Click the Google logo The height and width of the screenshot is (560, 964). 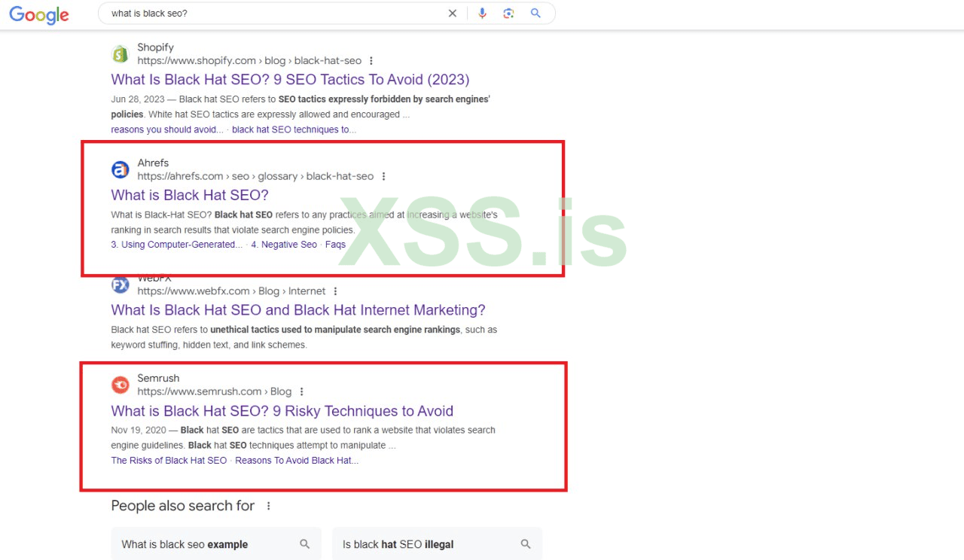[39, 14]
